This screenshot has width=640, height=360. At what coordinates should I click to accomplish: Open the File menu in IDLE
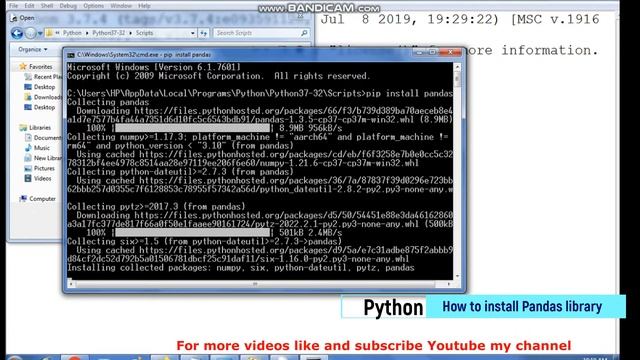pyautogui.click(x=13, y=6)
